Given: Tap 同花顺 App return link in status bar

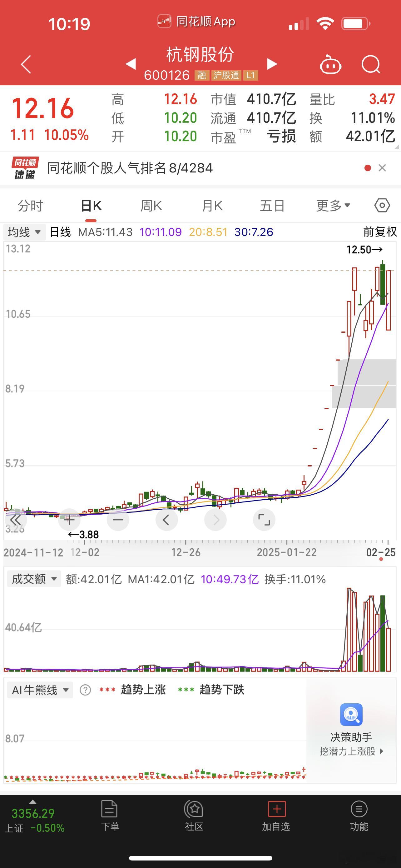Looking at the screenshot, I should 196,22.
